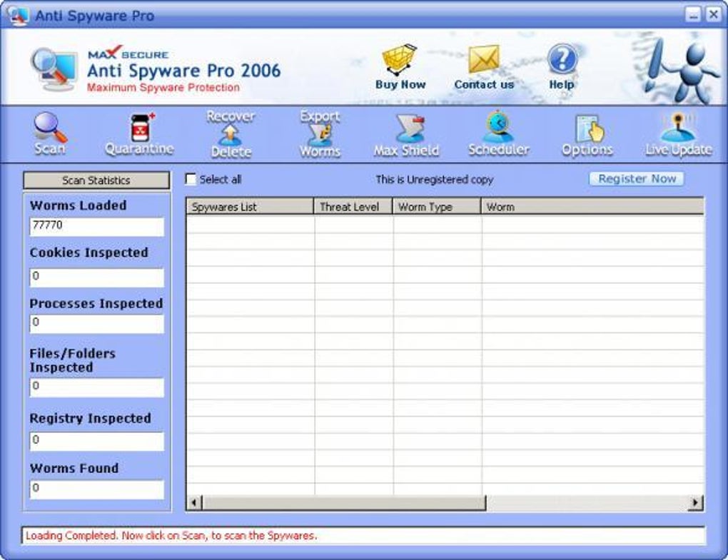Click the 'Maximum Spyware Protection' tagline

(x=163, y=87)
